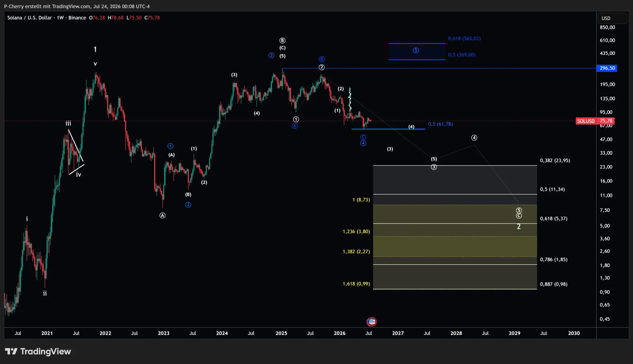
Task: Click the SOLUSD symbol price tag
Action: click(586, 121)
